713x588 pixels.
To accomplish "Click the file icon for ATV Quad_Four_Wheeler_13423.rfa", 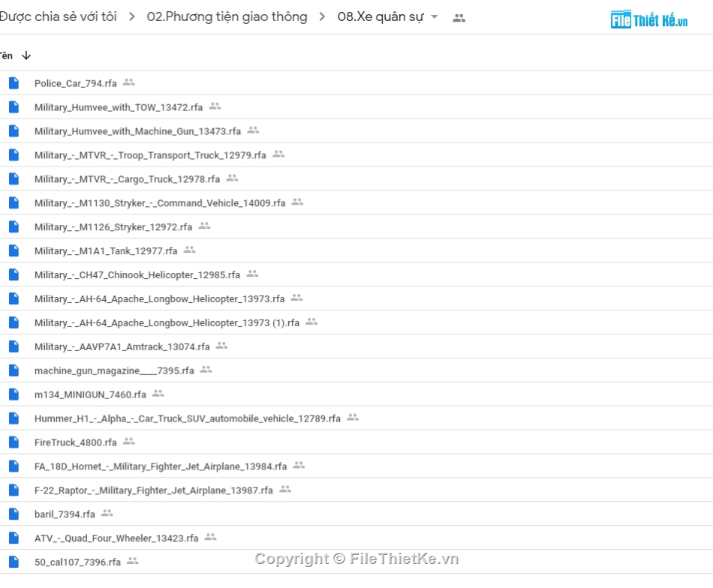I will (14, 538).
